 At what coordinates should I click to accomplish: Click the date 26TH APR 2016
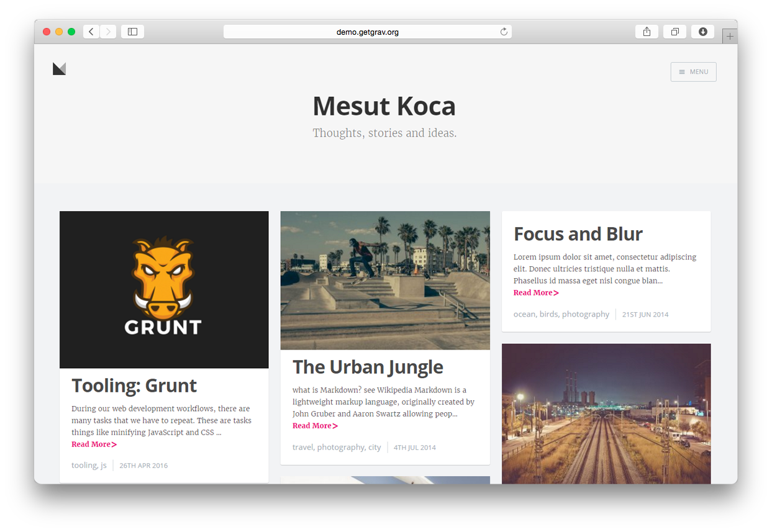(143, 466)
